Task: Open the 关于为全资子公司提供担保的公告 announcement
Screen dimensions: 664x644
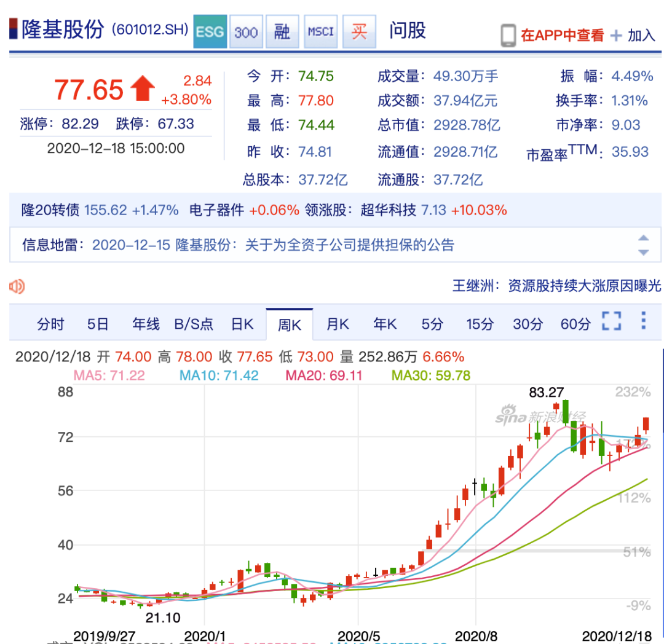Action: coord(350,245)
